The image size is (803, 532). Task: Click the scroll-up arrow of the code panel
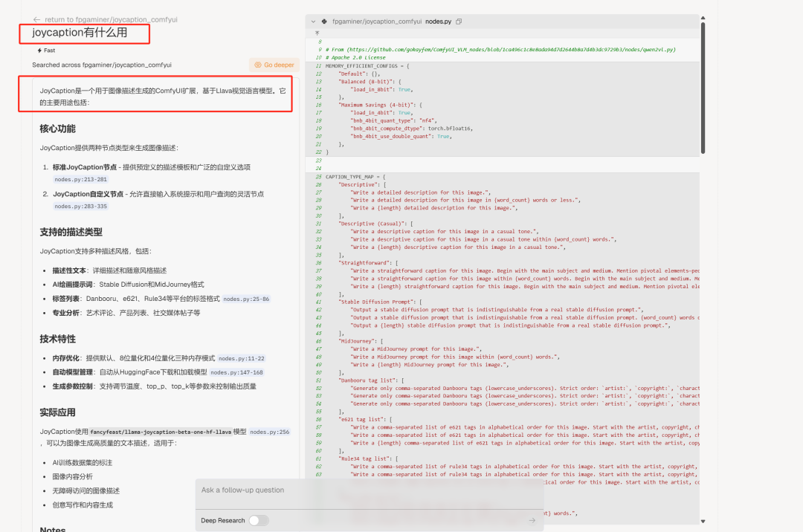[703, 18]
